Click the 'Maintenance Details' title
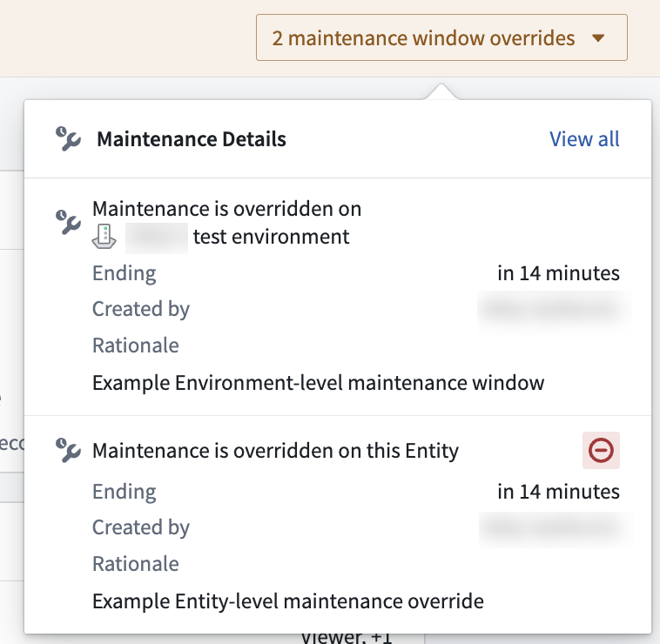Screen dimensions: 660x644 tap(192, 139)
